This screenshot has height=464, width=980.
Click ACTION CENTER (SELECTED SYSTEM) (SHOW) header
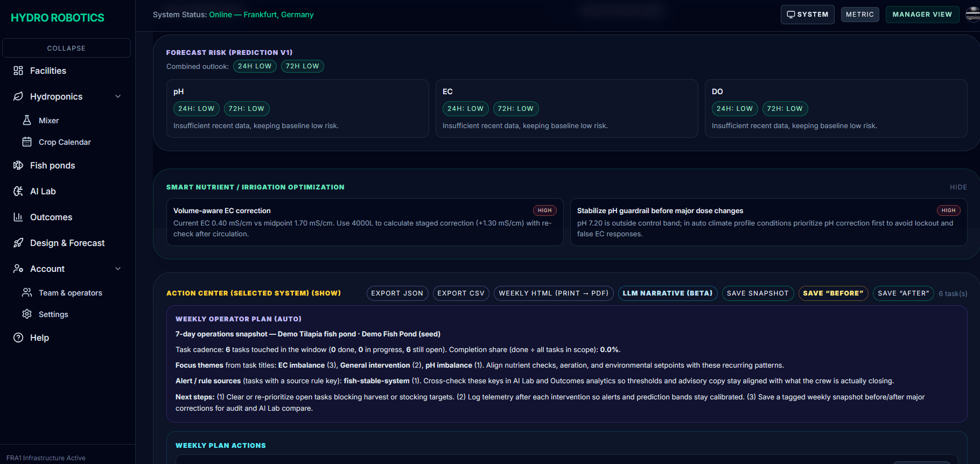click(254, 293)
